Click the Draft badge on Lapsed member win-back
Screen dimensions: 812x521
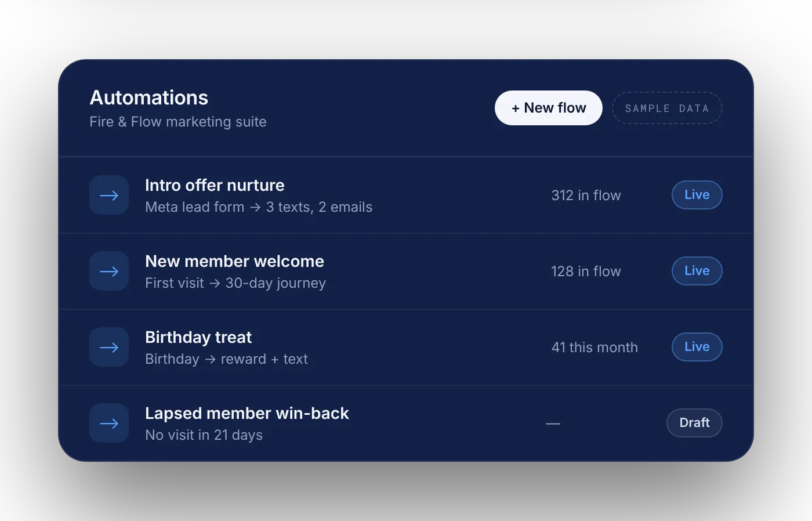click(694, 423)
